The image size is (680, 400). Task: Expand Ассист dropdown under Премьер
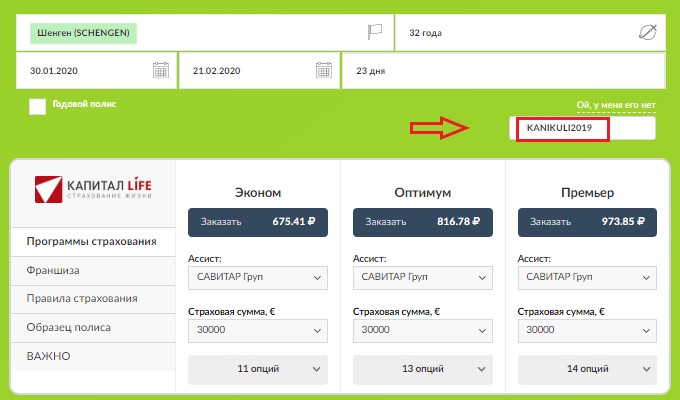(588, 277)
